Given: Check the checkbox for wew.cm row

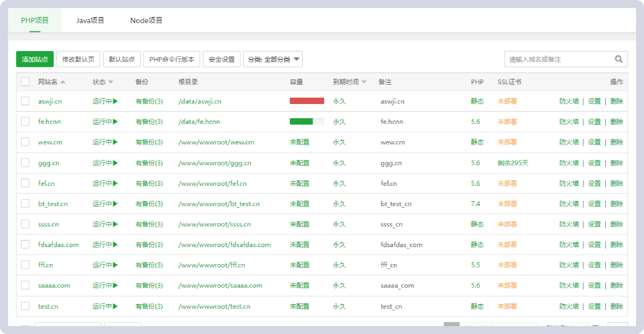Looking at the screenshot, I should (x=25, y=142).
